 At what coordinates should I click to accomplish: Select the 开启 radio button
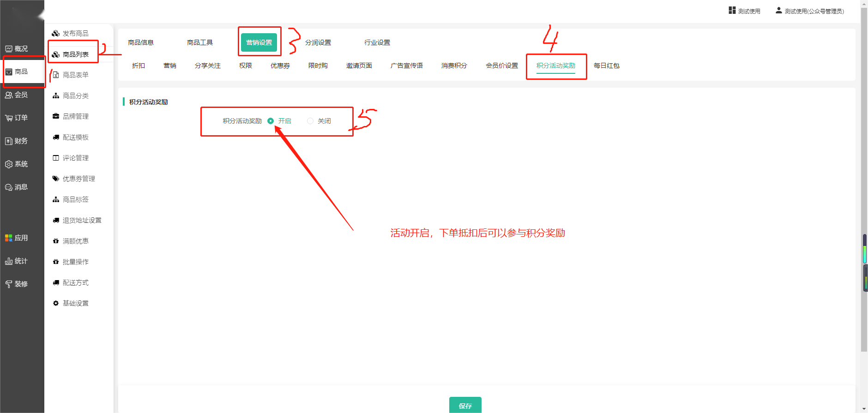click(271, 121)
